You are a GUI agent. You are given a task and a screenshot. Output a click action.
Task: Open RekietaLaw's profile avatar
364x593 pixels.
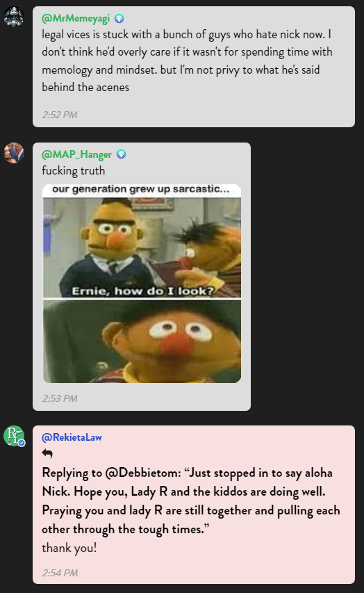pyautogui.click(x=14, y=436)
